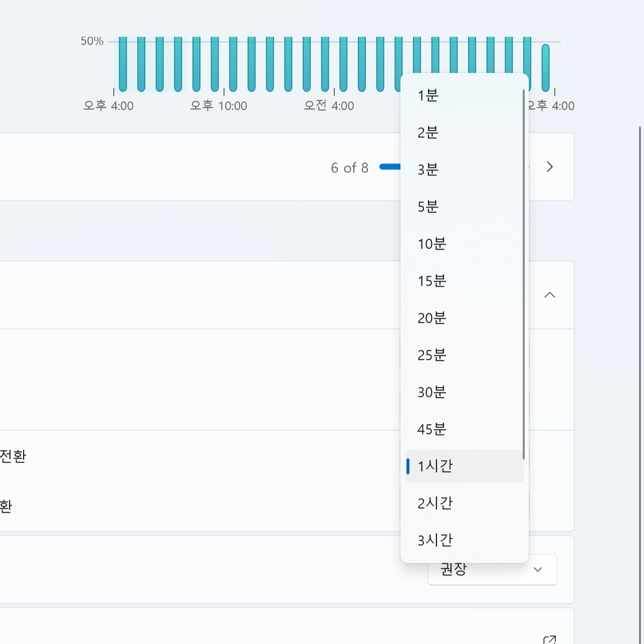Click the right chevron beside 6 of 8

[x=550, y=167]
